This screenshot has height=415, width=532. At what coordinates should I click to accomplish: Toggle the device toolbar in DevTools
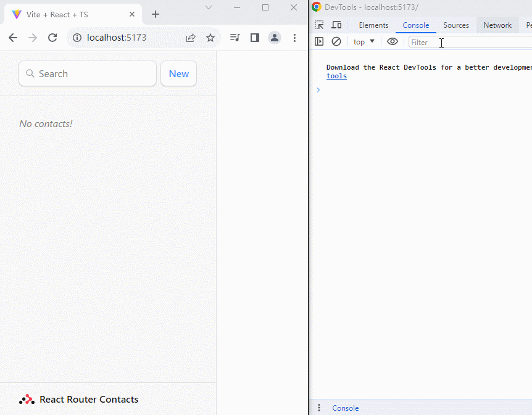(336, 25)
